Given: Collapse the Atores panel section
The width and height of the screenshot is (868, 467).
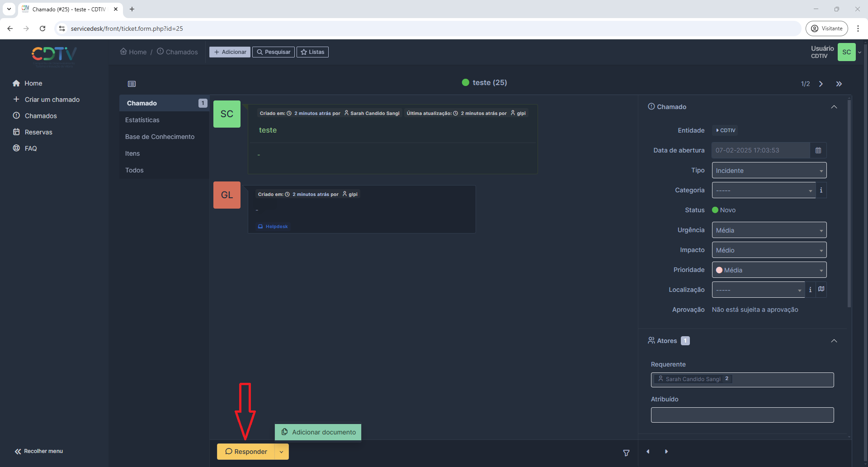Looking at the screenshot, I should pos(834,341).
